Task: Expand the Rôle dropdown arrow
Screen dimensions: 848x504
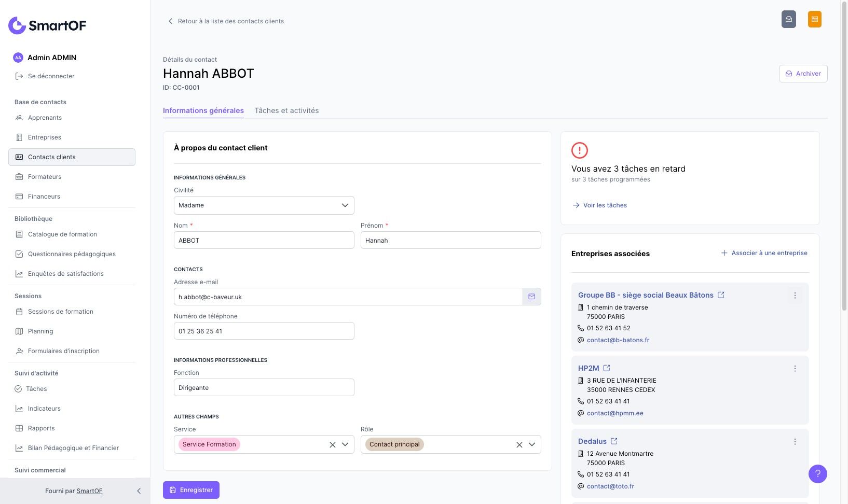Action: point(532,444)
